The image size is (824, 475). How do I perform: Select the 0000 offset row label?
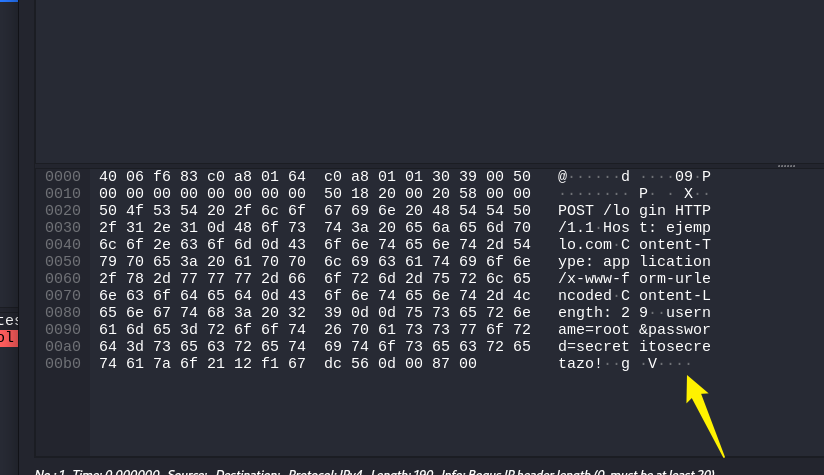[63, 177]
